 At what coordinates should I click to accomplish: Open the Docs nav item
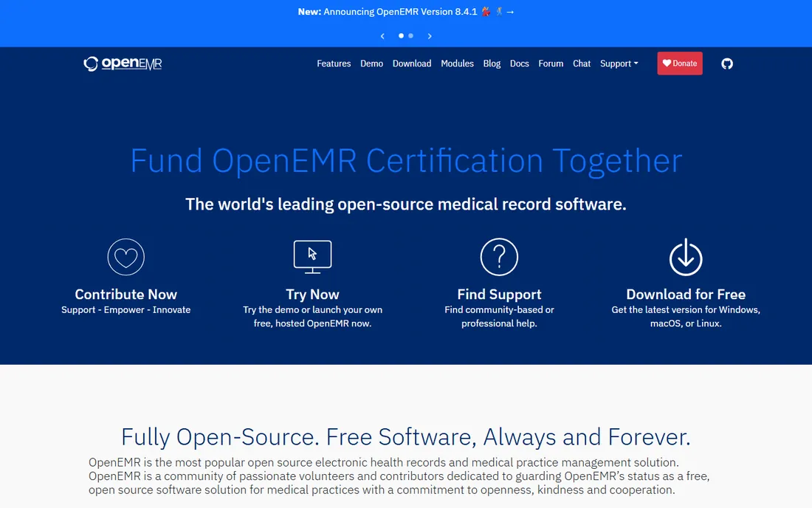[520, 63]
